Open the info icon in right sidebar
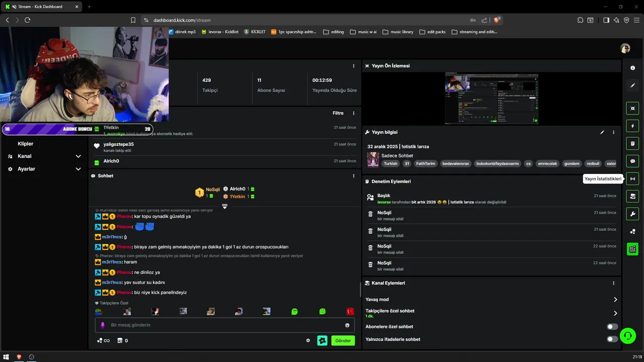This screenshot has height=362, width=644. pyautogui.click(x=632, y=68)
